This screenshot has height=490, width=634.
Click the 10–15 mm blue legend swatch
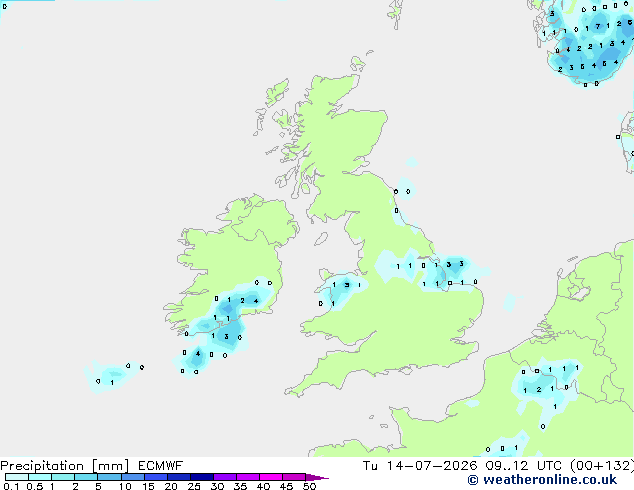coord(133,477)
